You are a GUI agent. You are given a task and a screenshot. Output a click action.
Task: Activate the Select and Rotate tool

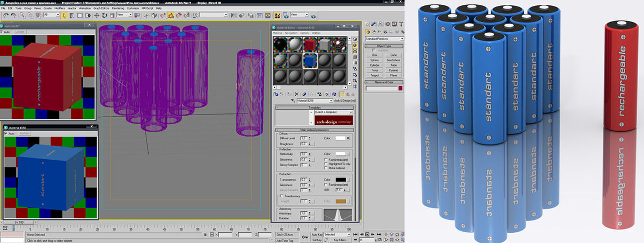pyautogui.click(x=104, y=16)
